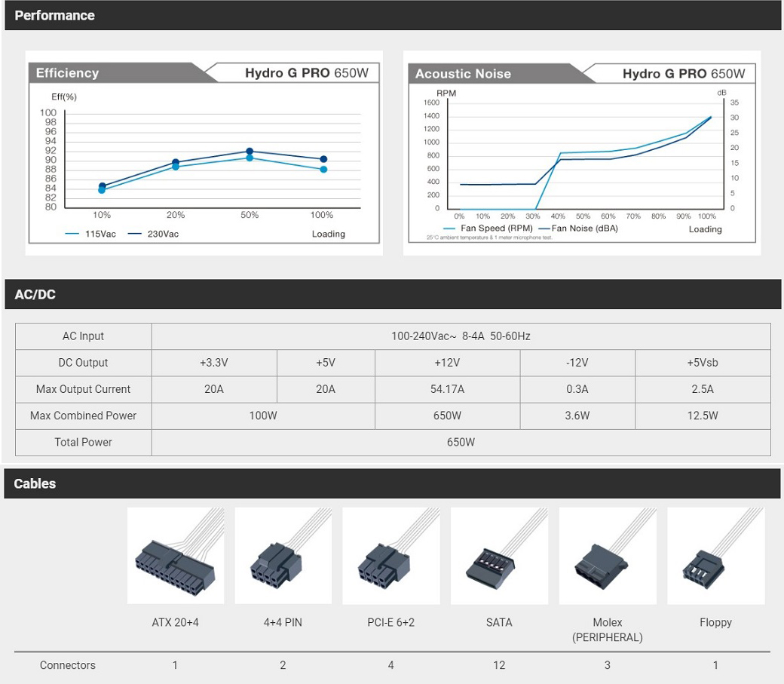Click the 100-240Vac~ 8-4A 50-60Hz value
This screenshot has height=684, width=784.
pyautogui.click(x=461, y=336)
